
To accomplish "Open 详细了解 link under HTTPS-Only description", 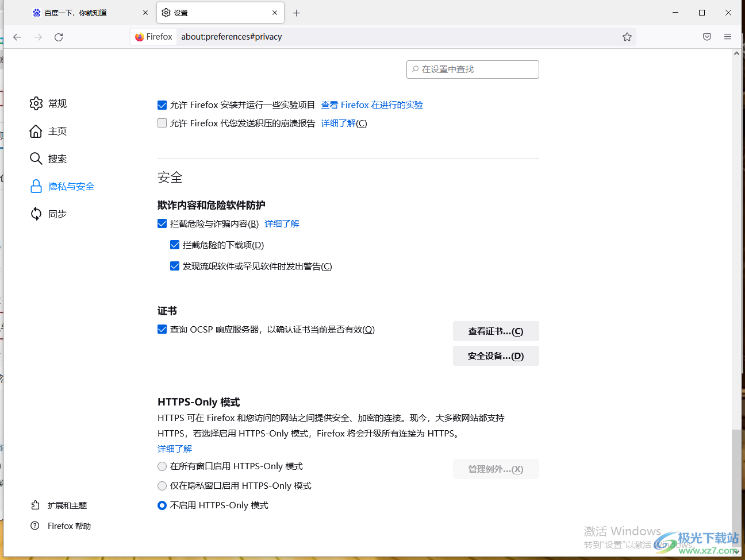I will coord(175,449).
